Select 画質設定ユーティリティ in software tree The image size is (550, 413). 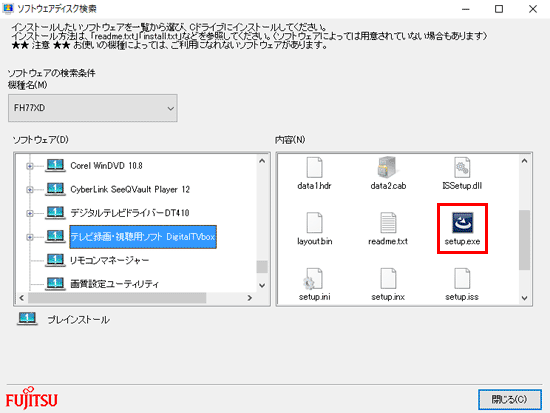[114, 284]
